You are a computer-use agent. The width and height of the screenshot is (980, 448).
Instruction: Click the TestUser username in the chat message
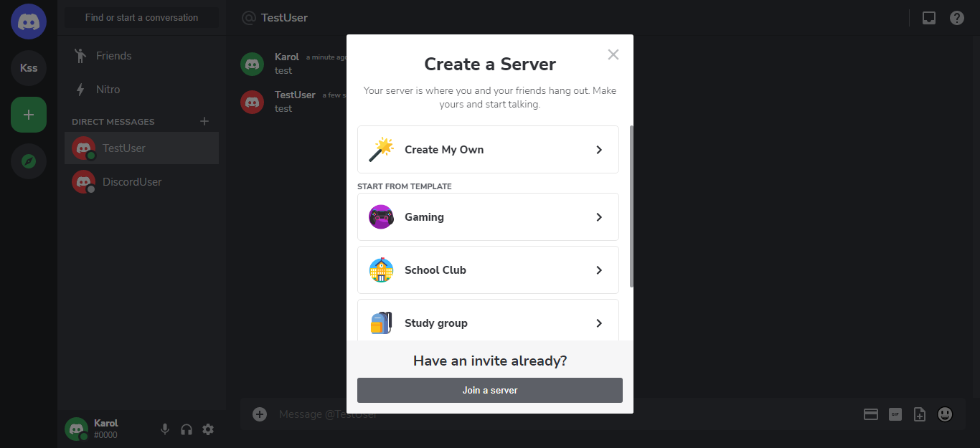[x=295, y=95]
